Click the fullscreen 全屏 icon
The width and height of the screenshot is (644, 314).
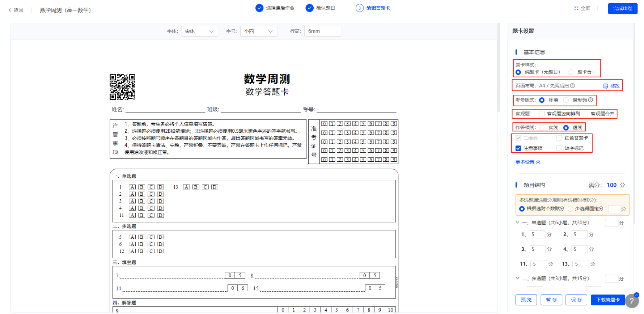pos(576,8)
